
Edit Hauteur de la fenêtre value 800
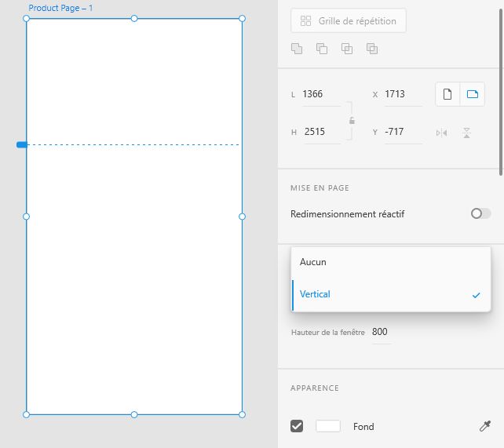pos(382,332)
